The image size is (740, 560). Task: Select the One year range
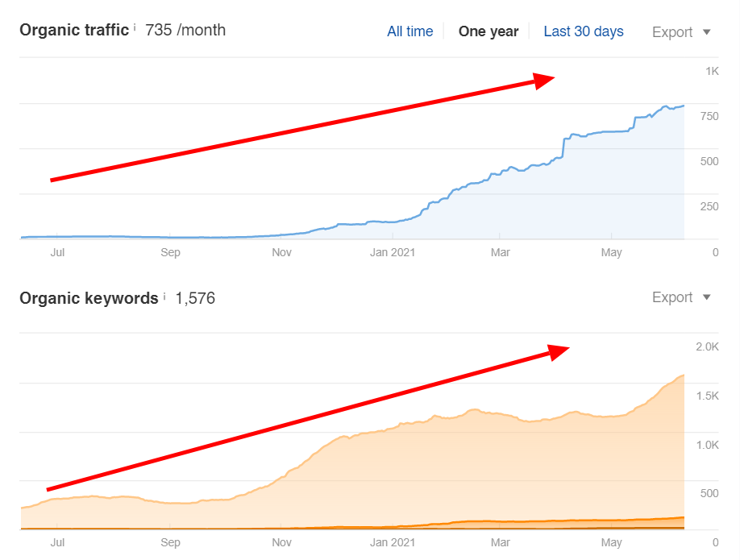click(488, 31)
